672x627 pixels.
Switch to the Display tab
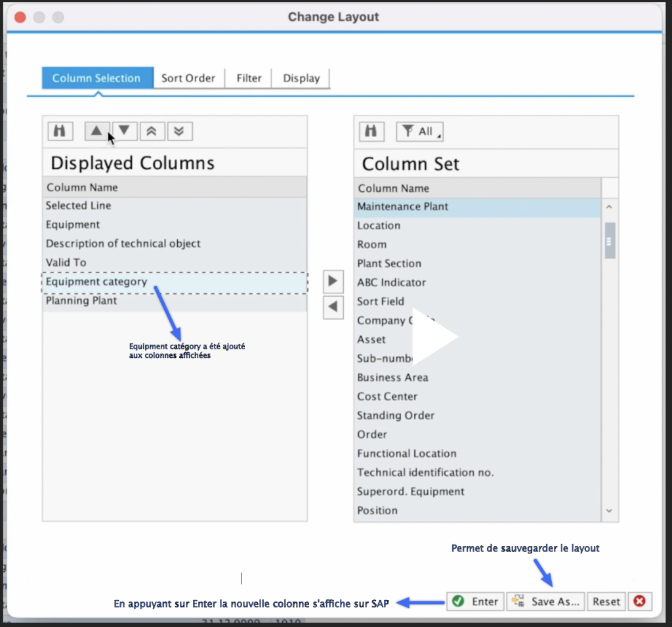(301, 78)
